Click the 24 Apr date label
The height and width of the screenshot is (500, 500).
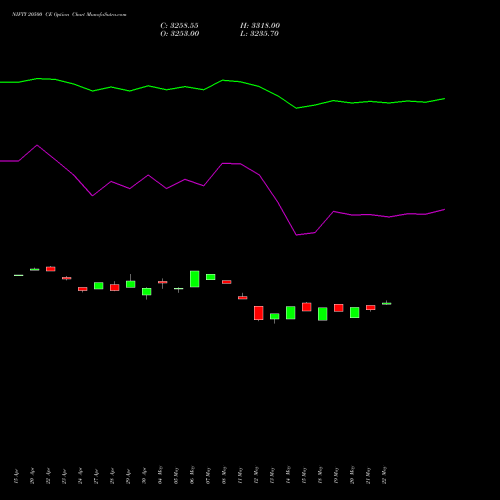pyautogui.click(x=80, y=476)
